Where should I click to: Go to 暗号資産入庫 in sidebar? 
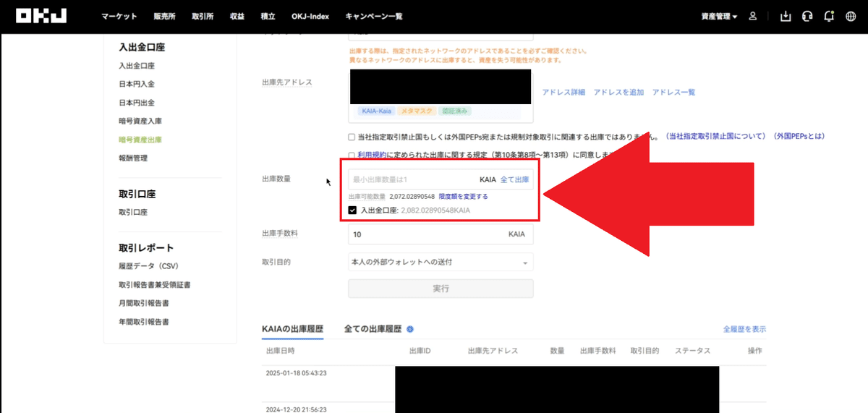(140, 121)
